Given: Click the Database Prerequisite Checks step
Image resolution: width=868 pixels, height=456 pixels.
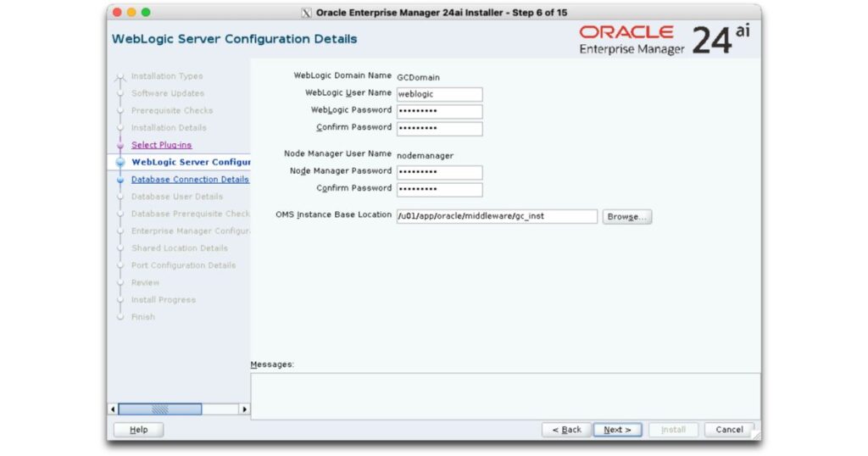Looking at the screenshot, I should coord(191,214).
